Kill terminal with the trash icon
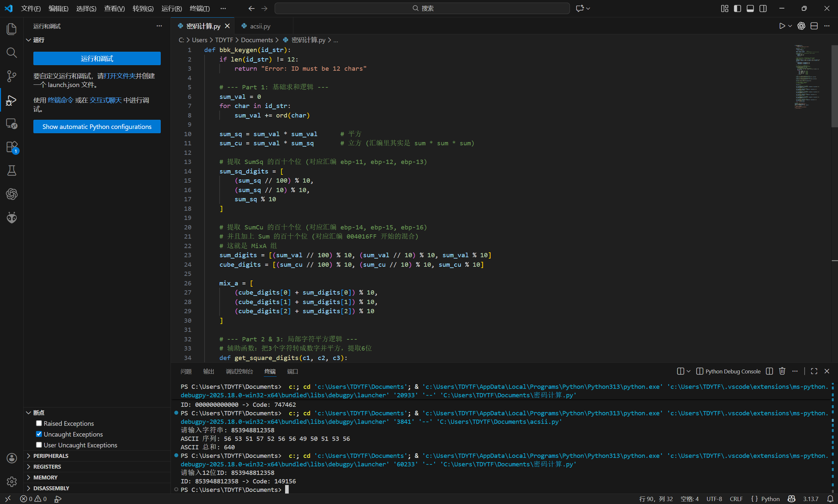 pyautogui.click(x=782, y=371)
